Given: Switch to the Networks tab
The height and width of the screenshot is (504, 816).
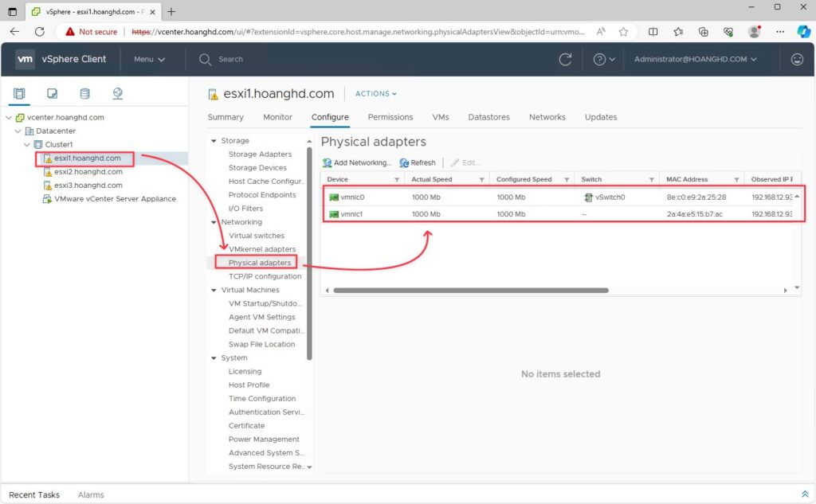Looking at the screenshot, I should click(547, 117).
